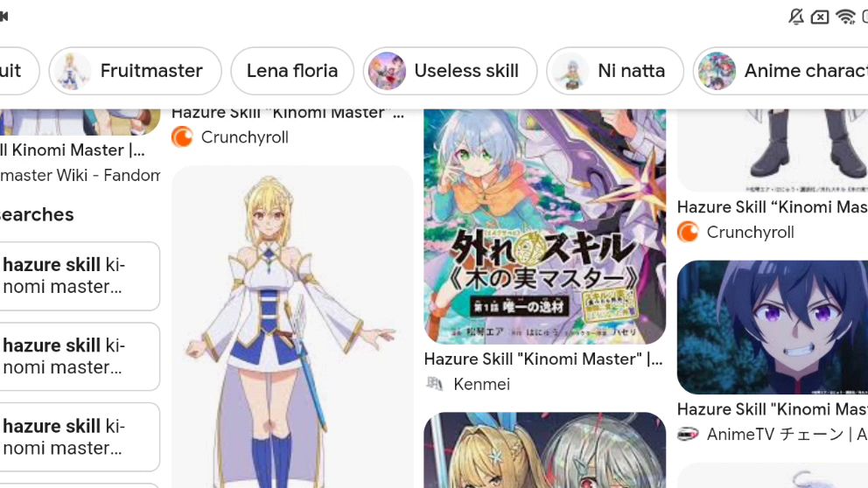Click the Kenmei site icon
Image resolution: width=868 pixels, height=488 pixels.
(435, 383)
